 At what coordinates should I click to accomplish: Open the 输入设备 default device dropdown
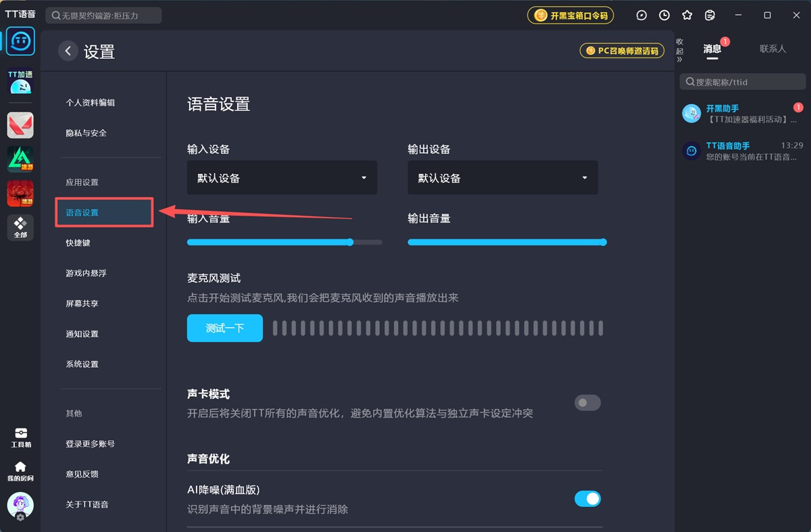282,177
